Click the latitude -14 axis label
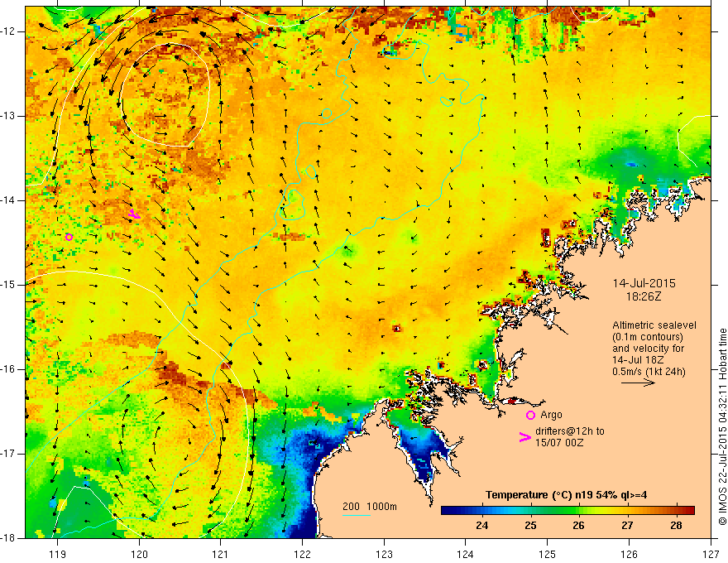 tap(8, 200)
